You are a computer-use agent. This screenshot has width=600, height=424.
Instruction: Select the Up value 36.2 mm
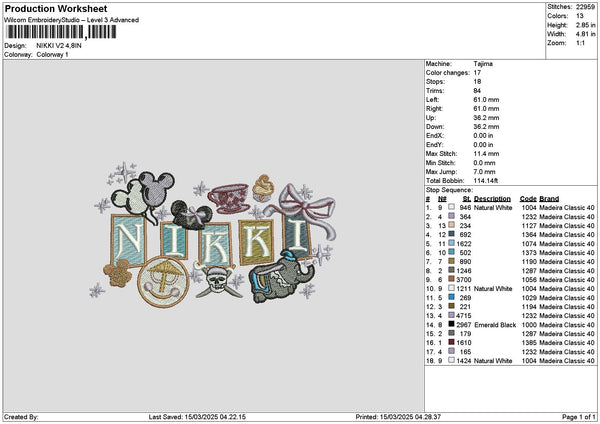tap(486, 118)
